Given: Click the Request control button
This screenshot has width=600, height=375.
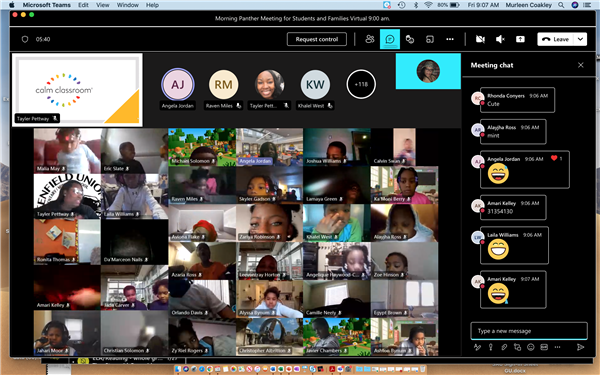Looking at the screenshot, I should point(317,39).
